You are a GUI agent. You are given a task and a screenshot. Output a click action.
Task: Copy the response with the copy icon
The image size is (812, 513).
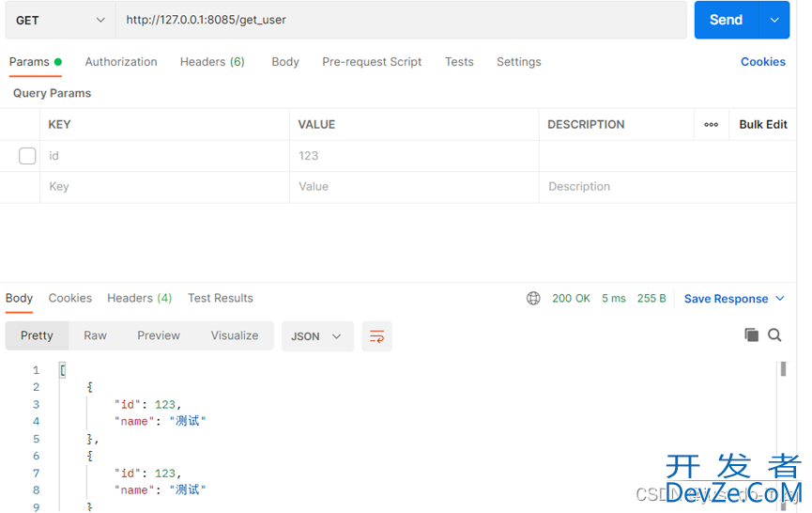coord(751,335)
